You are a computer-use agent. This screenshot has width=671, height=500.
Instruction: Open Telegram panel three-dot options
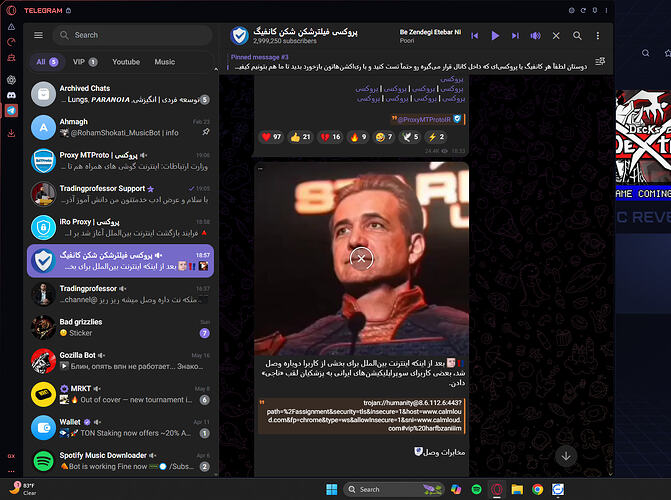[606, 10]
